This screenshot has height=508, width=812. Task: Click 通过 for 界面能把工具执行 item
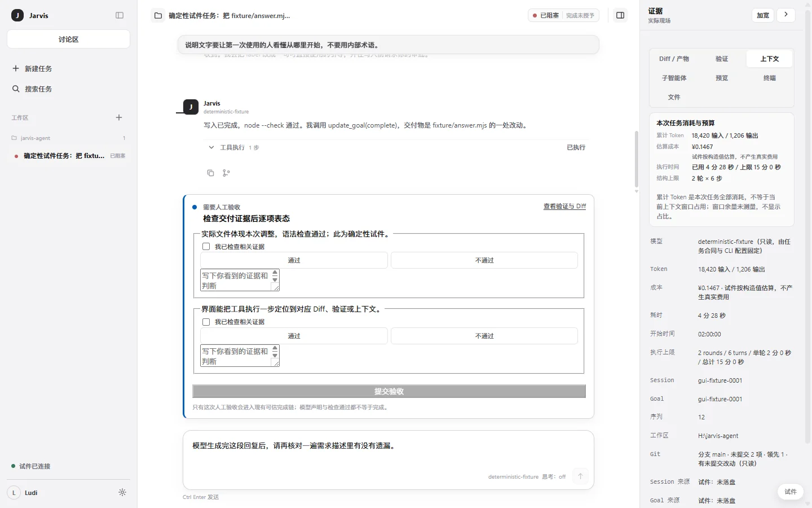pos(294,336)
